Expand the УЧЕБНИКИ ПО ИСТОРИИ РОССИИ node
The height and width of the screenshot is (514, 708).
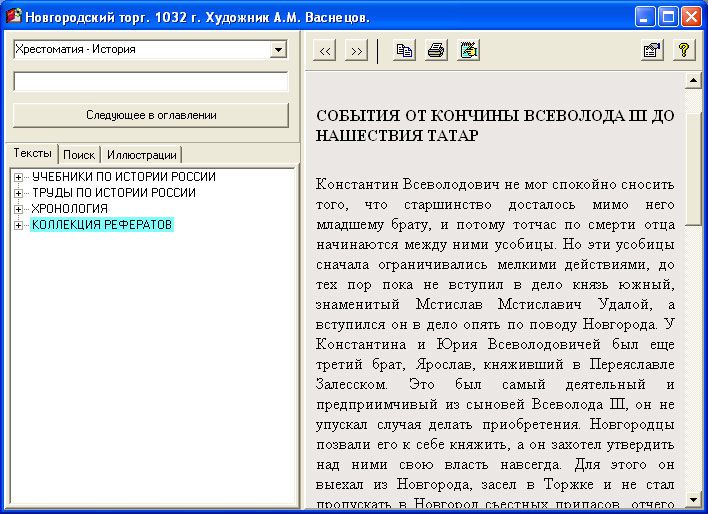19,177
